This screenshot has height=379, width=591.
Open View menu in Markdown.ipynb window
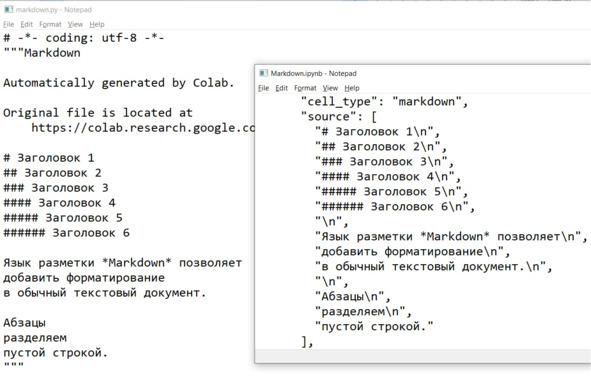330,88
